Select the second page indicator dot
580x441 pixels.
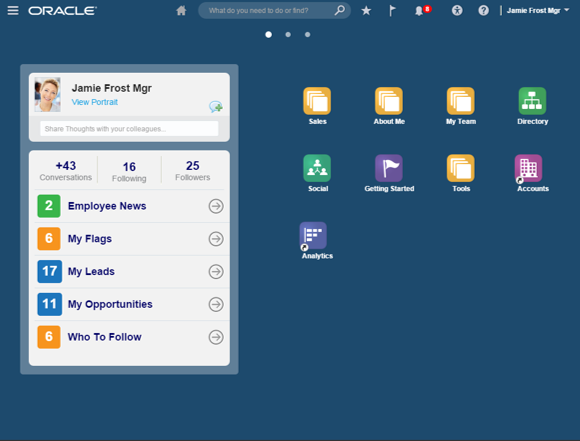coord(288,34)
